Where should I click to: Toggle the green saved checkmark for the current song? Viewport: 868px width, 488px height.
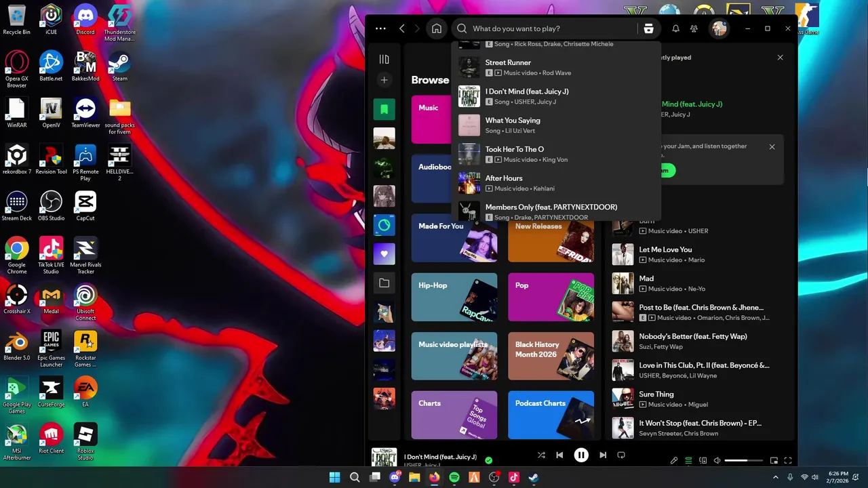click(x=488, y=460)
